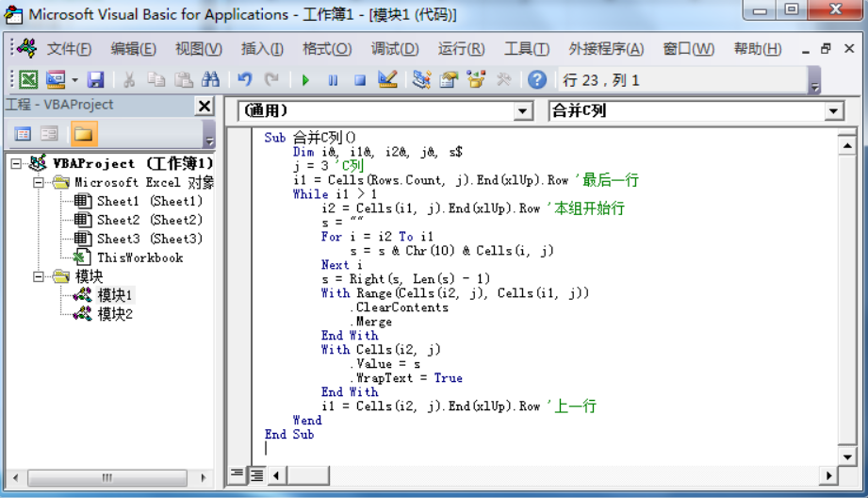
Task: Collapse the 模块 folder node
Action: 39,276
